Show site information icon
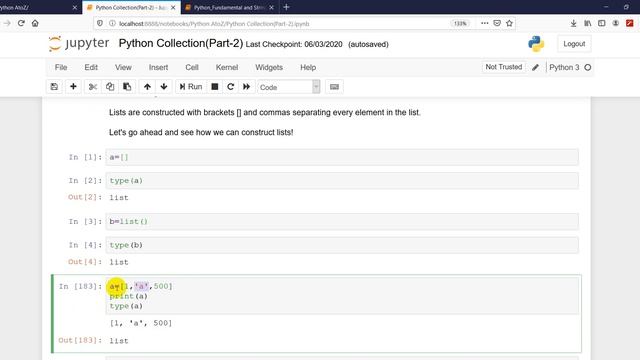The image size is (640, 360). tap(112, 23)
